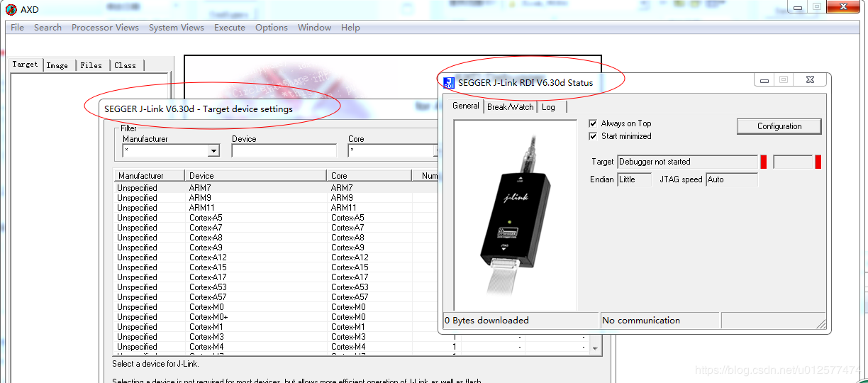Toggle the Always on Top checkbox
Screen dimensions: 868x383
click(593, 123)
